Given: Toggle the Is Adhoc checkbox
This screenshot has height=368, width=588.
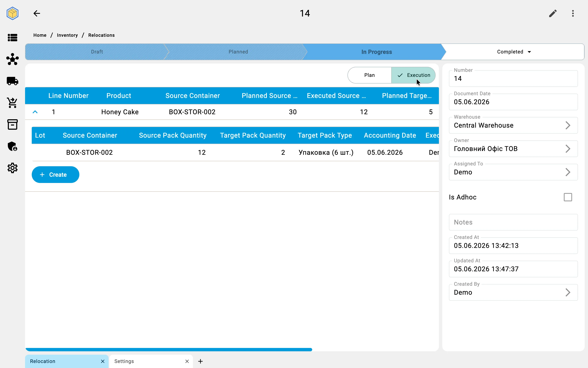Looking at the screenshot, I should tap(568, 197).
